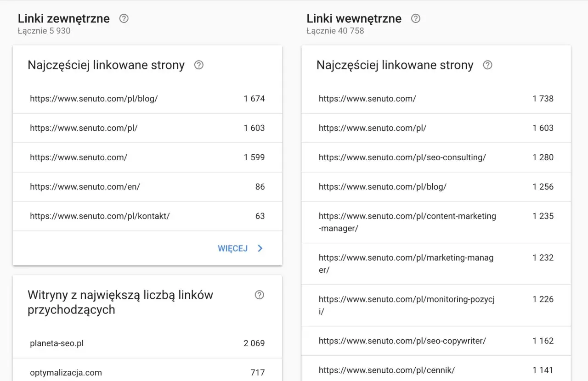Open help icon beside Linki zewnętrzne heading
588x381 pixels.
coord(124,18)
